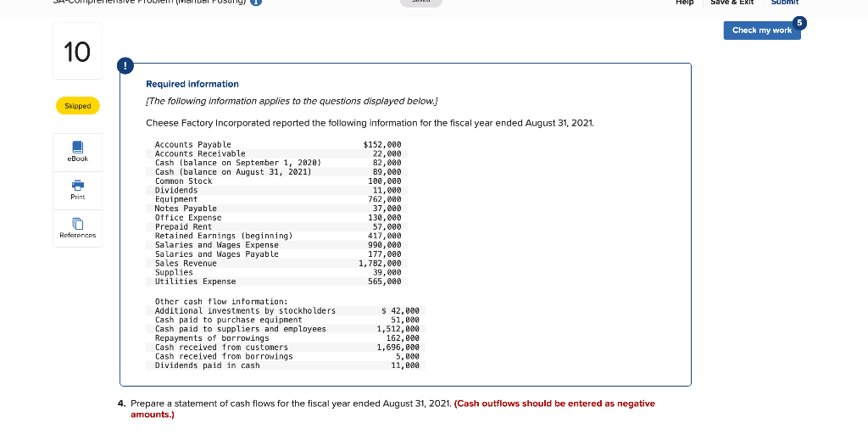Click the Saved status pill
The image size is (868, 440).
(421, 3)
